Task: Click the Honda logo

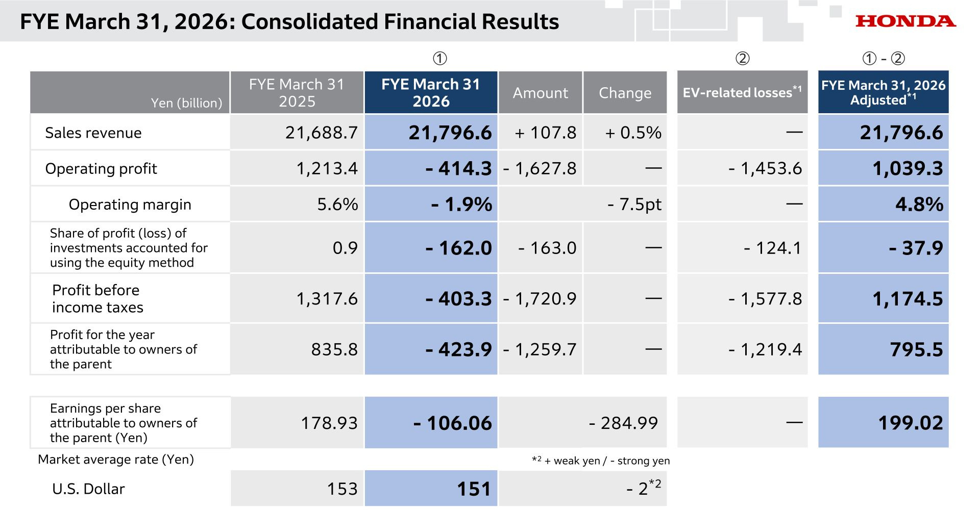Action: point(905,21)
